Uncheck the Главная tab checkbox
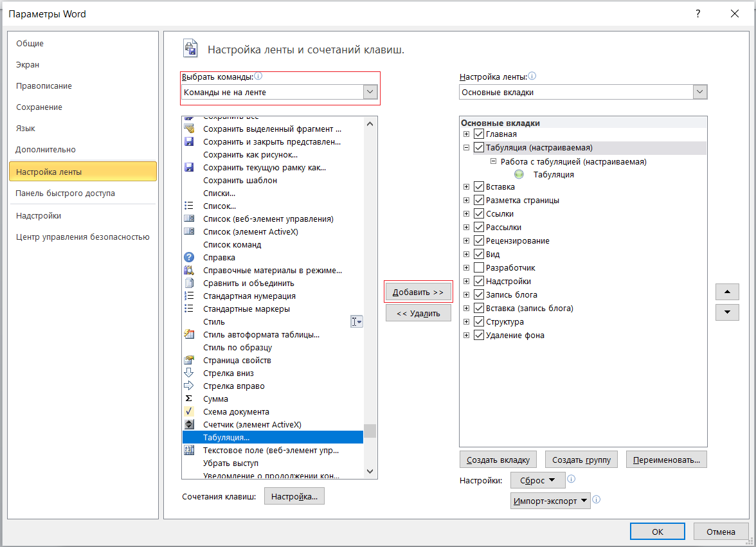 point(478,134)
